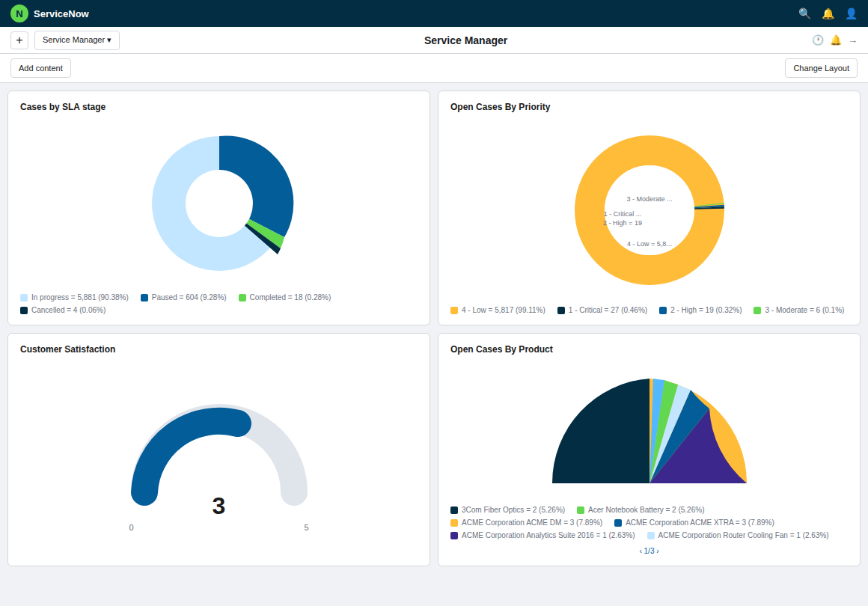Viewport: 868px width, 606px height.
Task: Click the 3Com Fiber Optics legend swatch
Action: [x=454, y=510]
